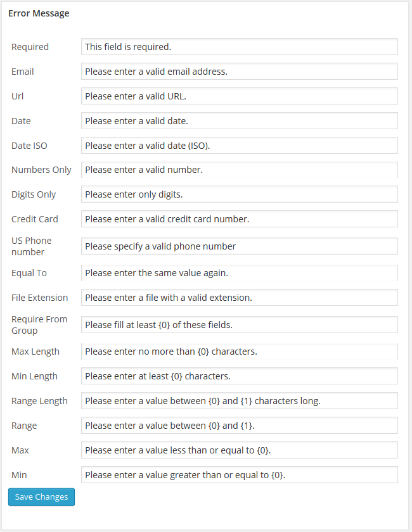The image size is (412, 532).
Task: Edit the Date ISO message field
Action: coord(239,146)
